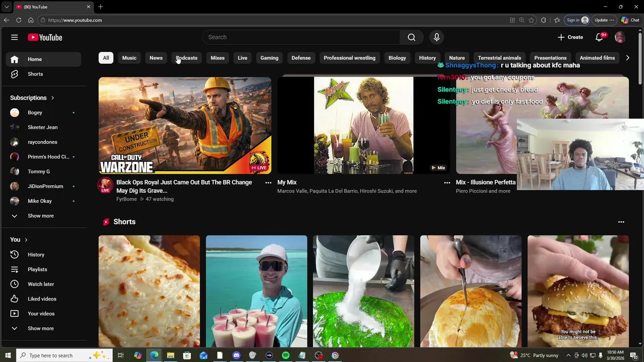This screenshot has width=644, height=362.
Task: Open the My Mix playlist thumbnail
Action: pos(363,126)
